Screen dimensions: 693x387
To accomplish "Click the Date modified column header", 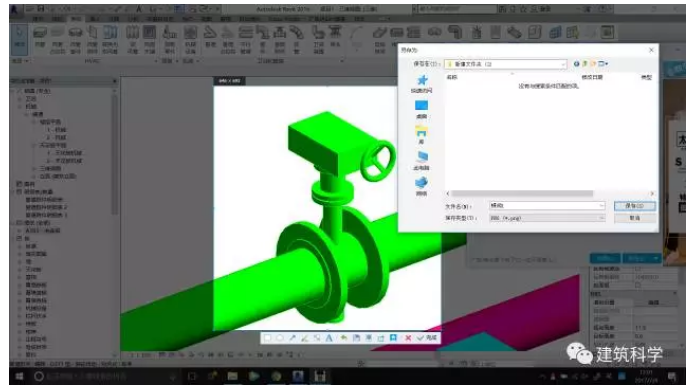I will click(x=592, y=77).
